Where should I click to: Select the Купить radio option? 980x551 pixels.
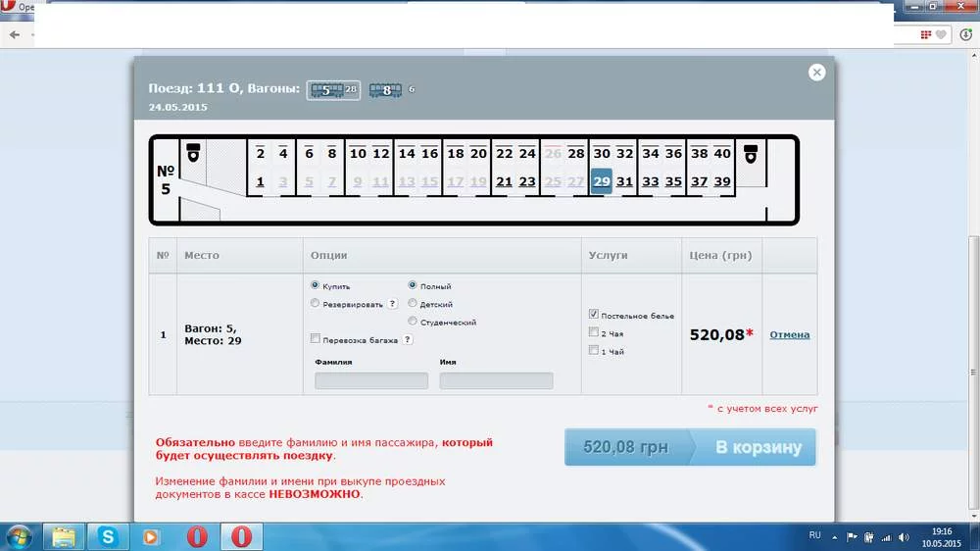pos(315,285)
